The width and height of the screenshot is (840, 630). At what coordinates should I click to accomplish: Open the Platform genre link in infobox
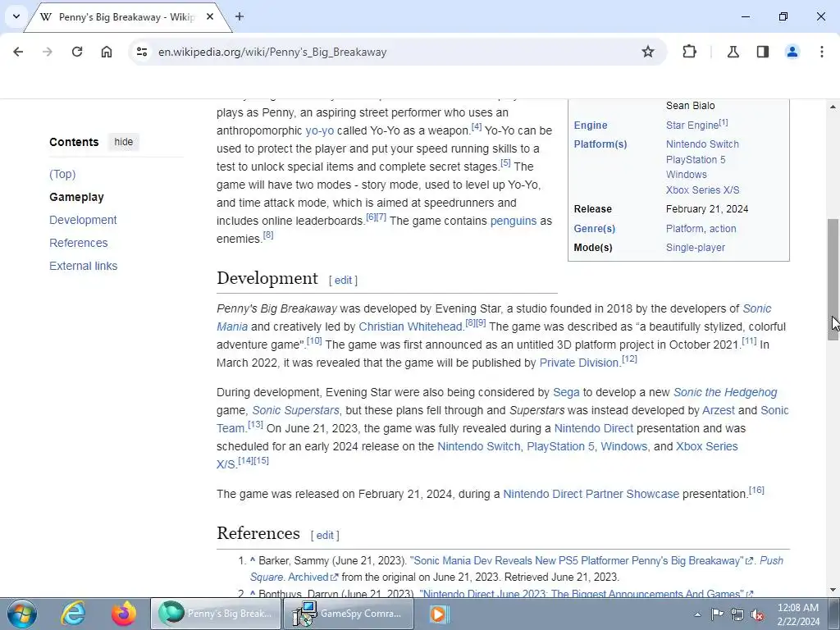coord(685,229)
